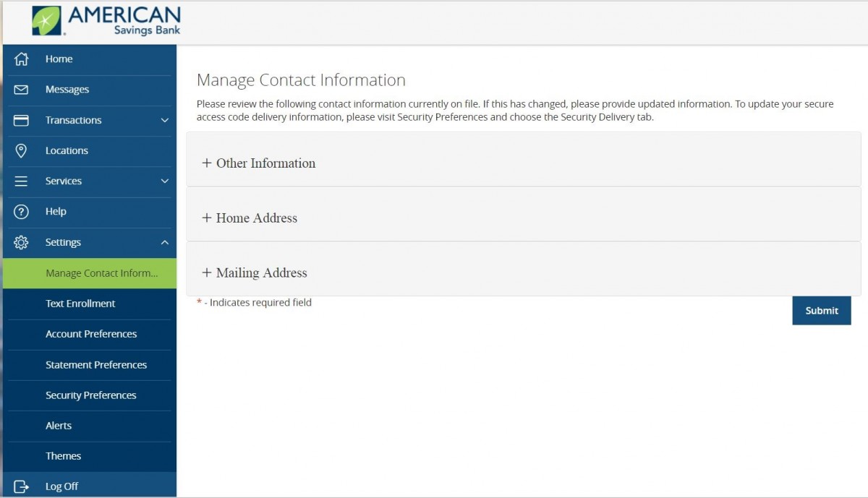
Task: Click the Transactions card icon
Action: pos(22,120)
